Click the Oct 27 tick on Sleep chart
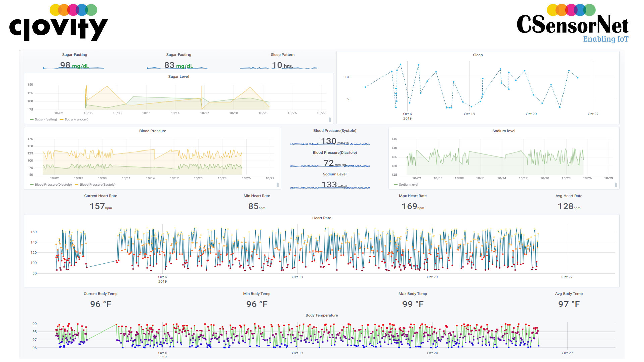 pyautogui.click(x=593, y=114)
